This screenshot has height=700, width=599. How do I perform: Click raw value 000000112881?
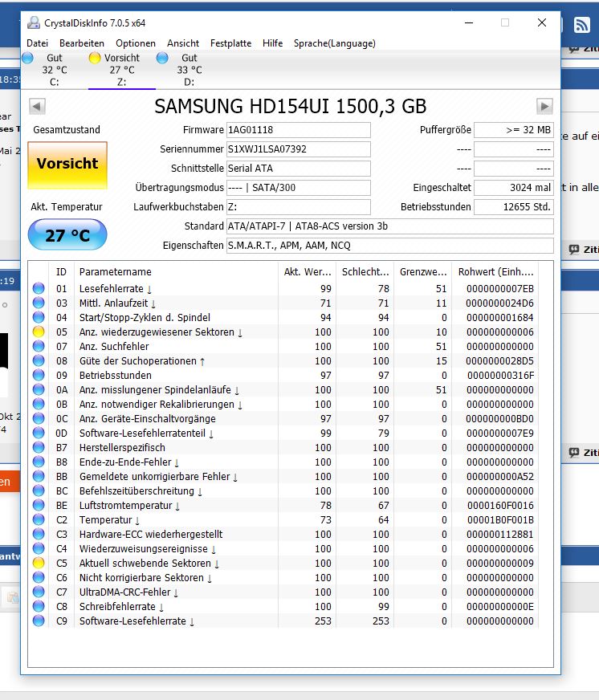tap(500, 535)
